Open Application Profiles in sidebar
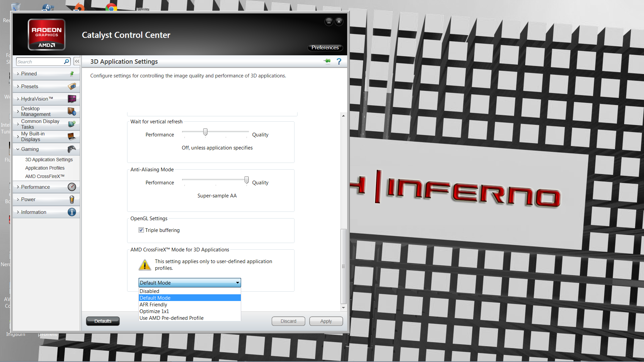The width and height of the screenshot is (644, 362). (45, 168)
